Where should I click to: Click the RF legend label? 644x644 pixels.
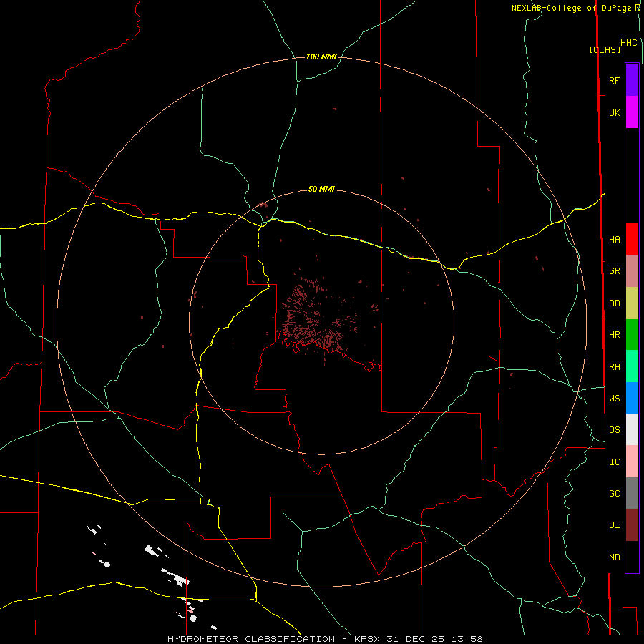(x=614, y=80)
